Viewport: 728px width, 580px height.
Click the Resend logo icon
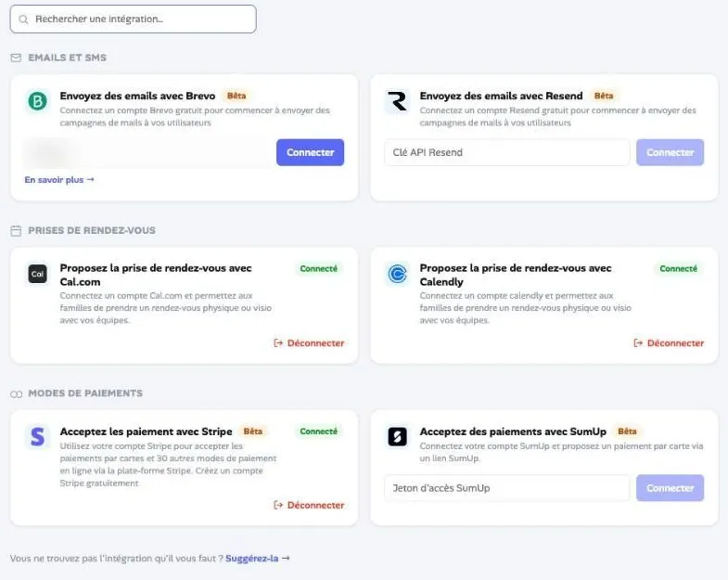398,101
